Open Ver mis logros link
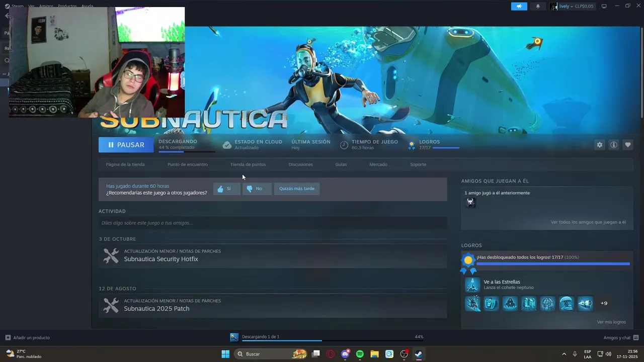This screenshot has height=362, width=644. 611,322
